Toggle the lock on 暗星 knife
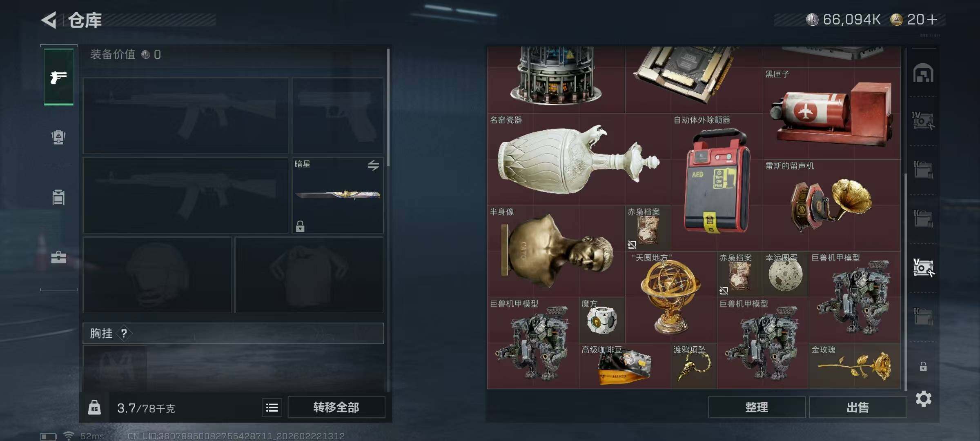Screen dimensions: 980x441 tap(300, 226)
